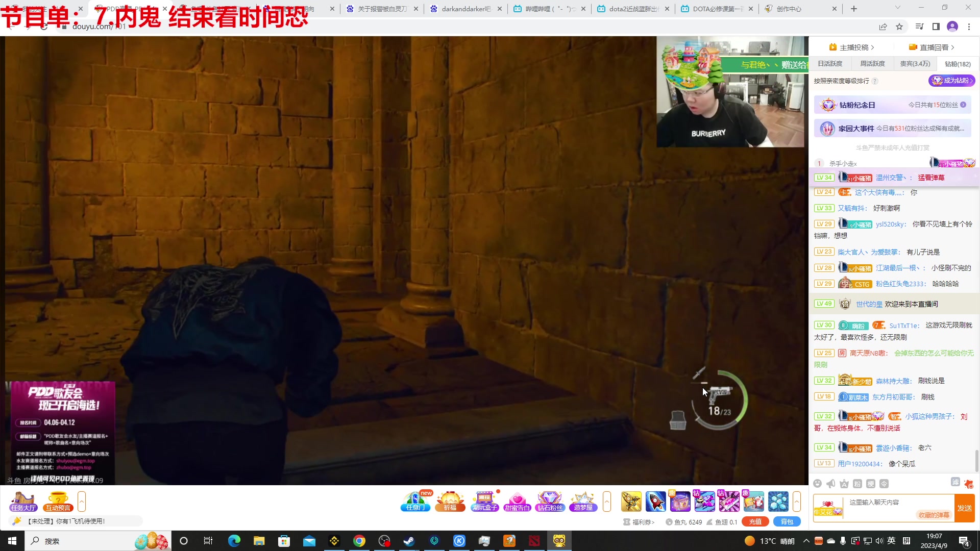This screenshot has width=980, height=551.
Task: Switch to the 日活跃度 tab
Action: 830,64
